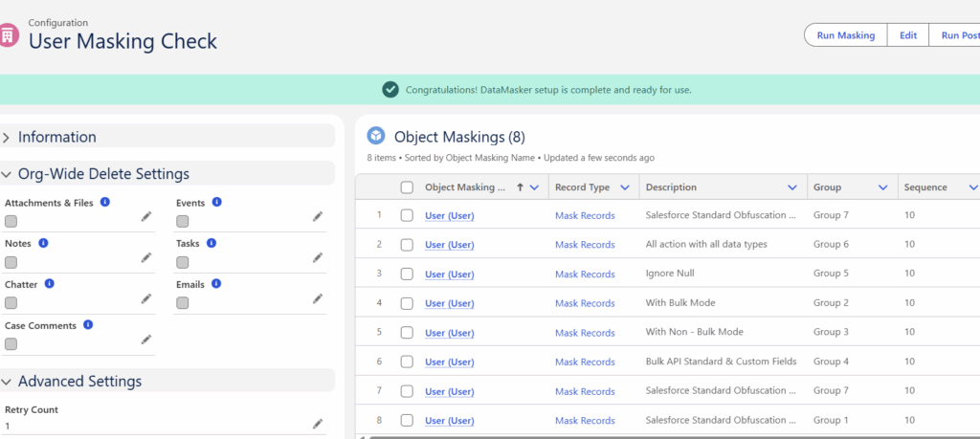
Task: Open User (User) link in row 1
Action: [x=449, y=216]
